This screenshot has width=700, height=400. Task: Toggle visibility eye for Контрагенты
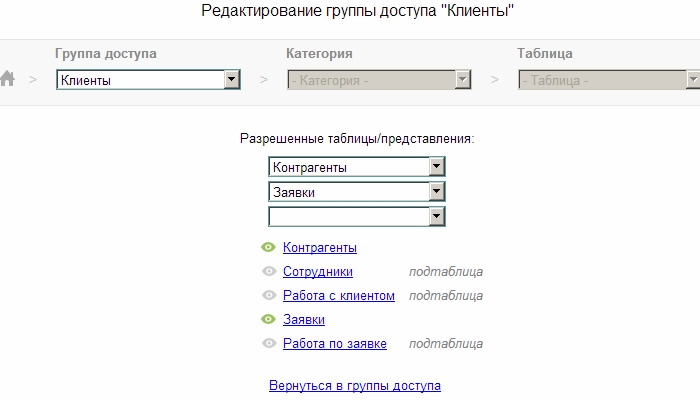point(268,247)
